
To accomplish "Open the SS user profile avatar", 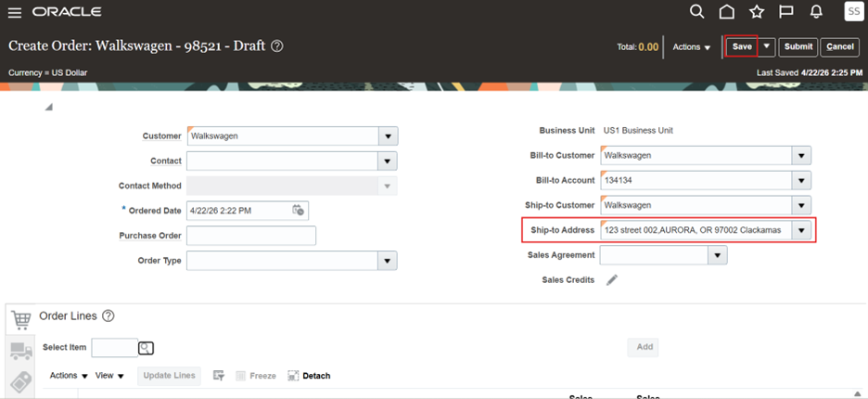I will click(x=853, y=11).
